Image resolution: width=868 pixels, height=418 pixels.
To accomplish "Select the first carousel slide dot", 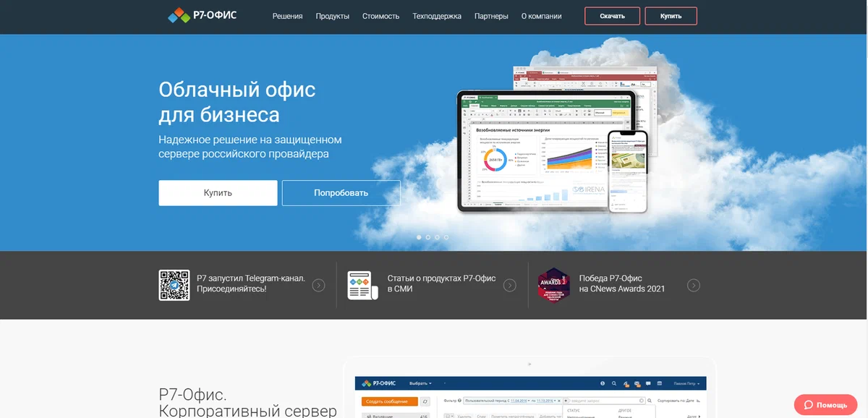I will point(419,237).
